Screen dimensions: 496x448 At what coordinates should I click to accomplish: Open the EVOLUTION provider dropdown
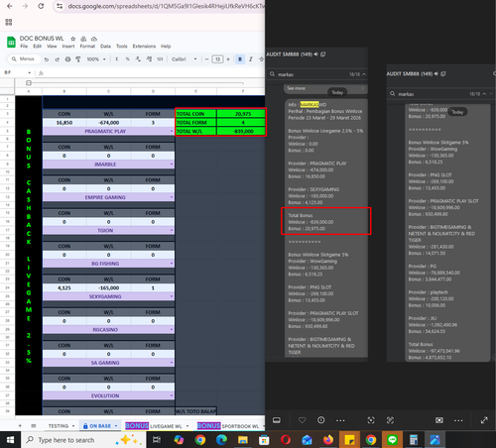click(x=172, y=395)
